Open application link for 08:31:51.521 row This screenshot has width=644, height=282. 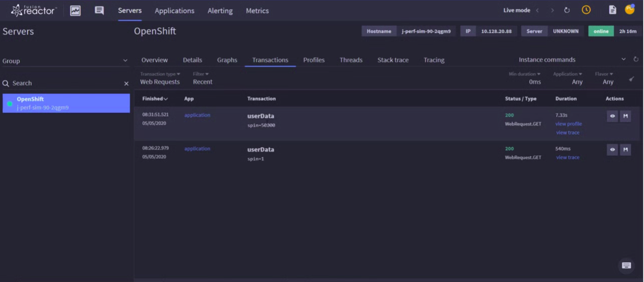[x=197, y=115]
